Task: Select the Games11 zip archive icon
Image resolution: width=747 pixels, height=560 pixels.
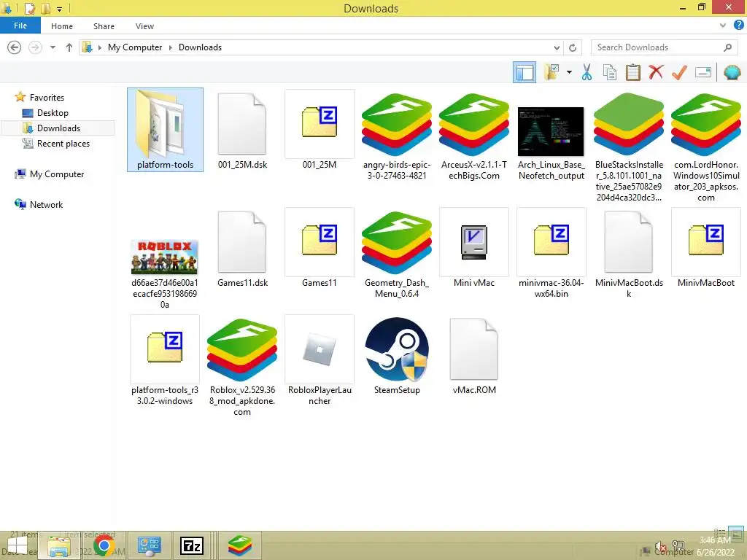Action: [x=320, y=240]
